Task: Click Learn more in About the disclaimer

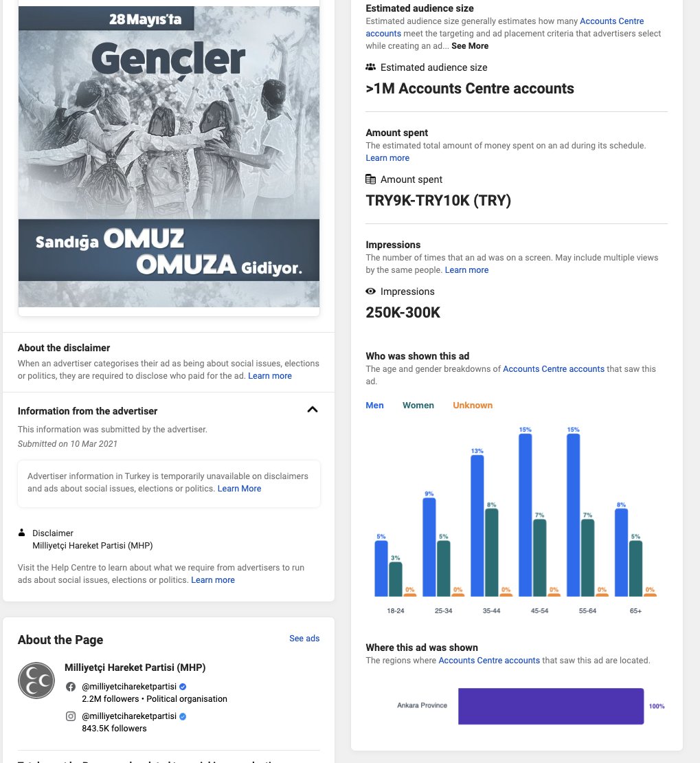Action: click(270, 376)
